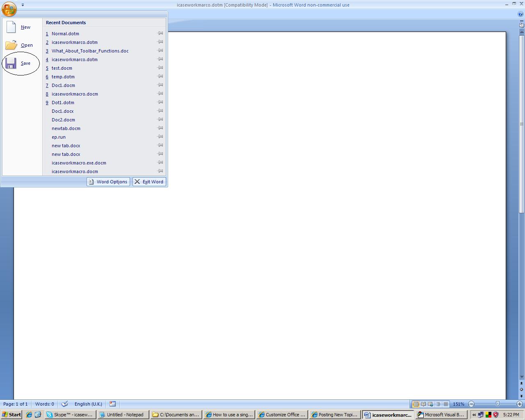Launch Internet Explorer from quick launch
Screen dimensions: 525x420
tap(29, 415)
